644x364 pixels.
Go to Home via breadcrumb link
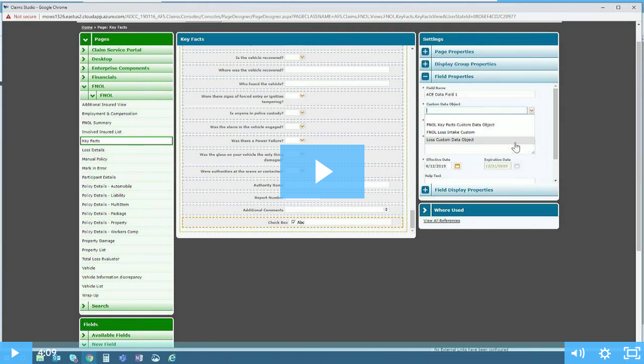tap(87, 28)
